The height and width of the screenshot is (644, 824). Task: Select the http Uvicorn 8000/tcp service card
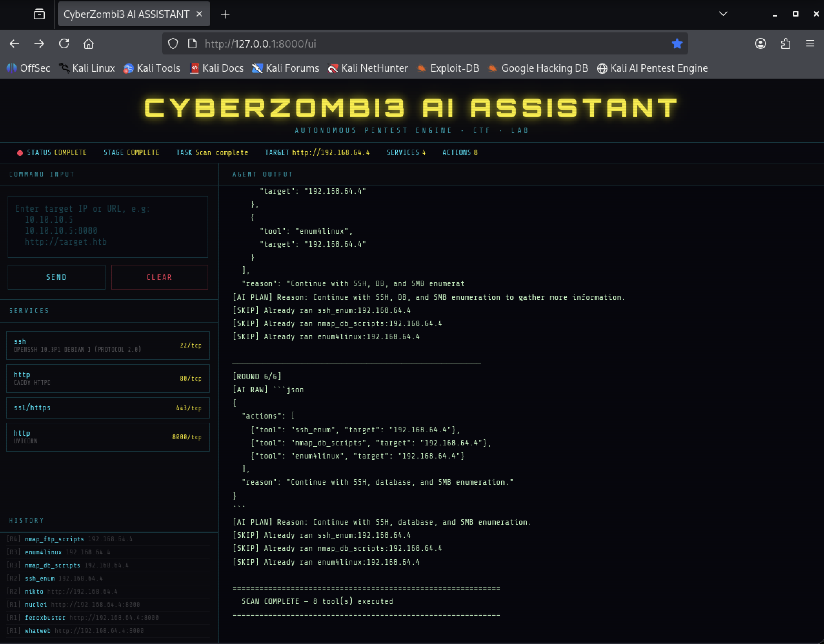108,437
